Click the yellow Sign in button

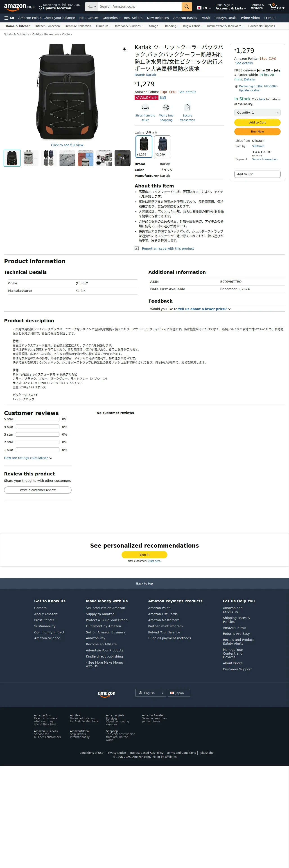[144, 555]
